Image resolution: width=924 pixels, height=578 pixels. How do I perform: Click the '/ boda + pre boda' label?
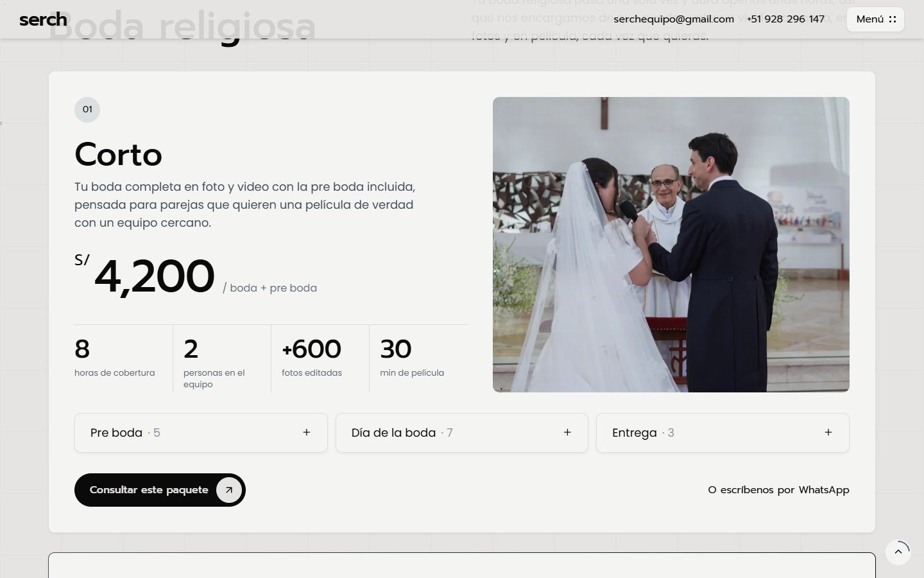click(x=269, y=288)
